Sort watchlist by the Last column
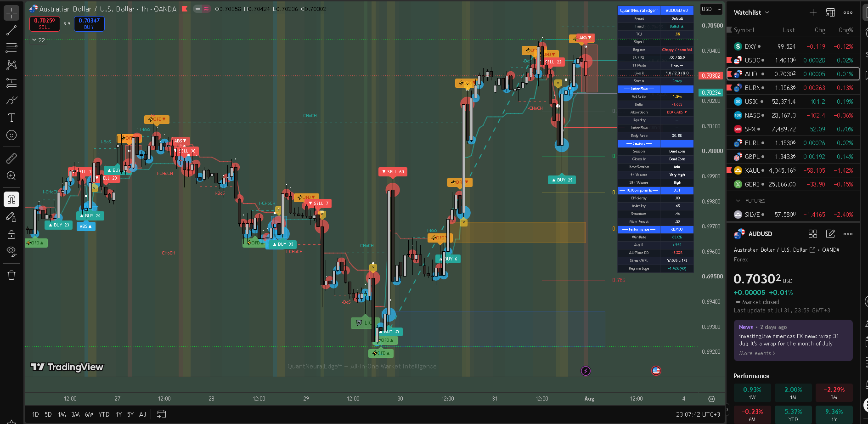 (789, 30)
